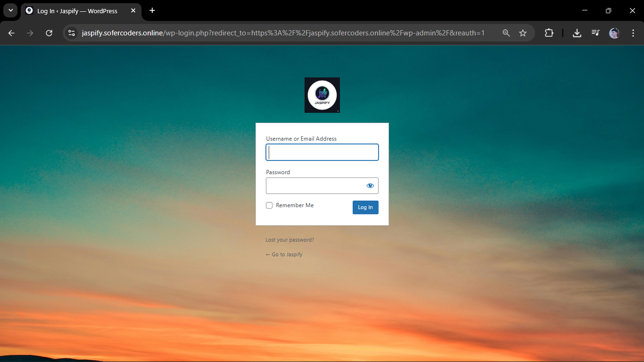Click the Lost your password link

click(289, 240)
